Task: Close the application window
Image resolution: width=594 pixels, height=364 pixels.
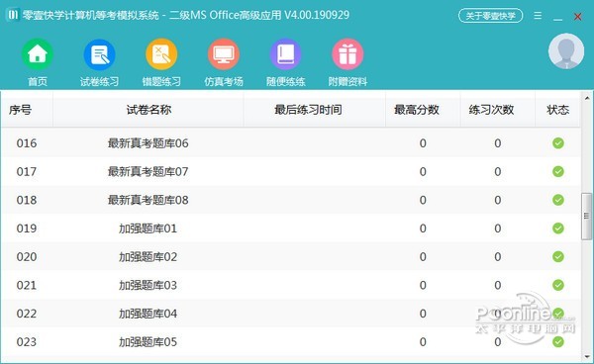Action: click(578, 17)
